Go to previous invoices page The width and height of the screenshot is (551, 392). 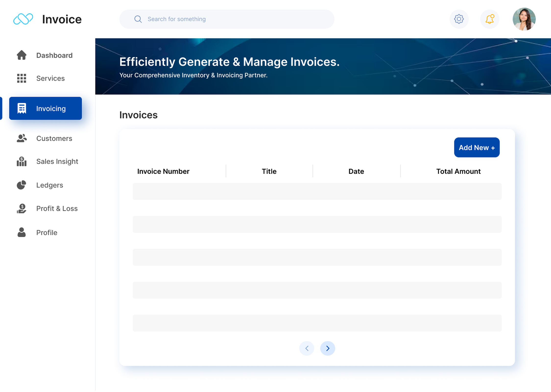click(307, 348)
